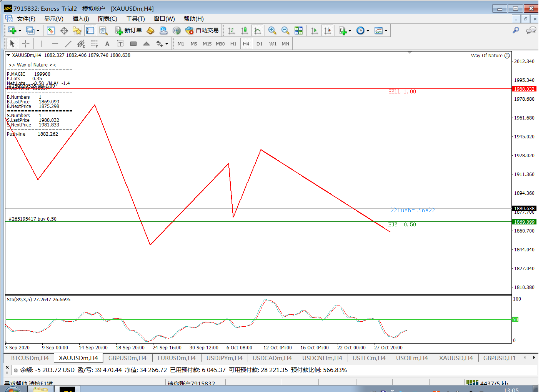This screenshot has width=543, height=392.
Task: Select the D1 timeframe button
Action: (260, 44)
